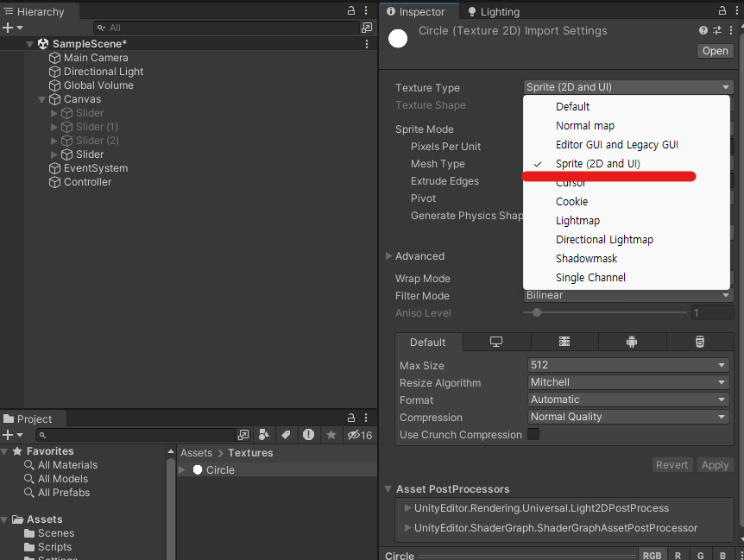Toggle RGB preview channel button
Screen dimensions: 744x560
click(652, 556)
